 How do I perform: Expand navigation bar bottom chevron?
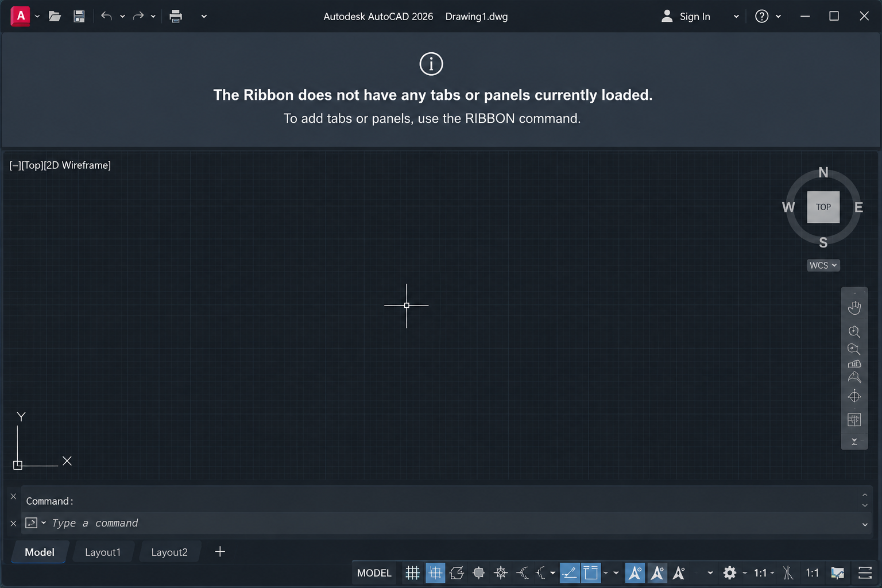tap(854, 442)
